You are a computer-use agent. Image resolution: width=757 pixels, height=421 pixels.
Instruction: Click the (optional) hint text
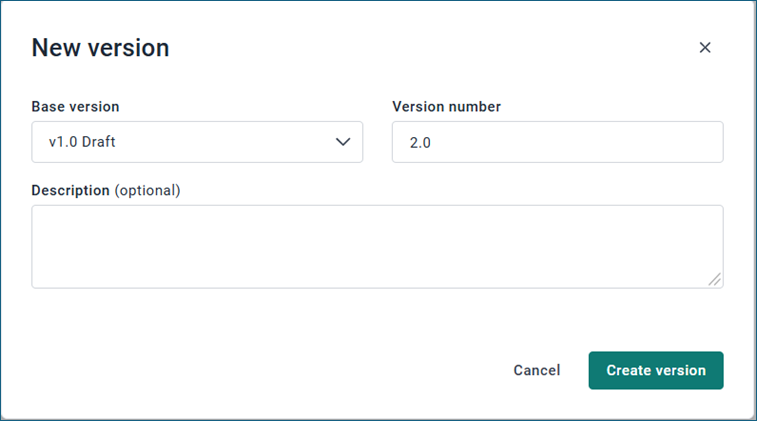[147, 190]
